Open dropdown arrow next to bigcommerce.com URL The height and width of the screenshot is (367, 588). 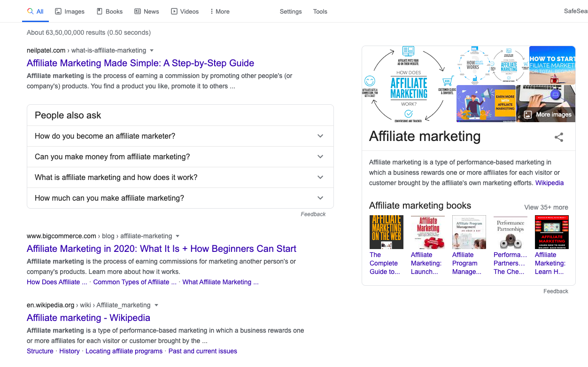pos(178,236)
